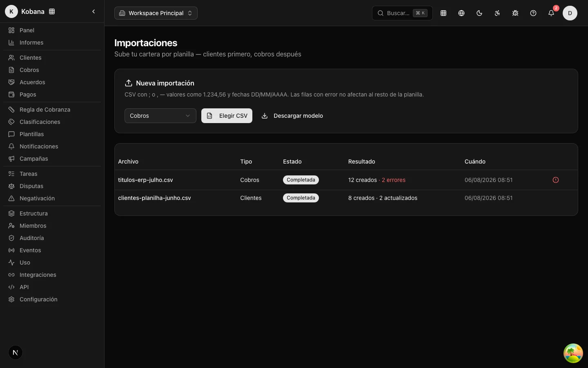The image size is (588, 368).
Task: Open the help question mark icon
Action: click(x=533, y=13)
